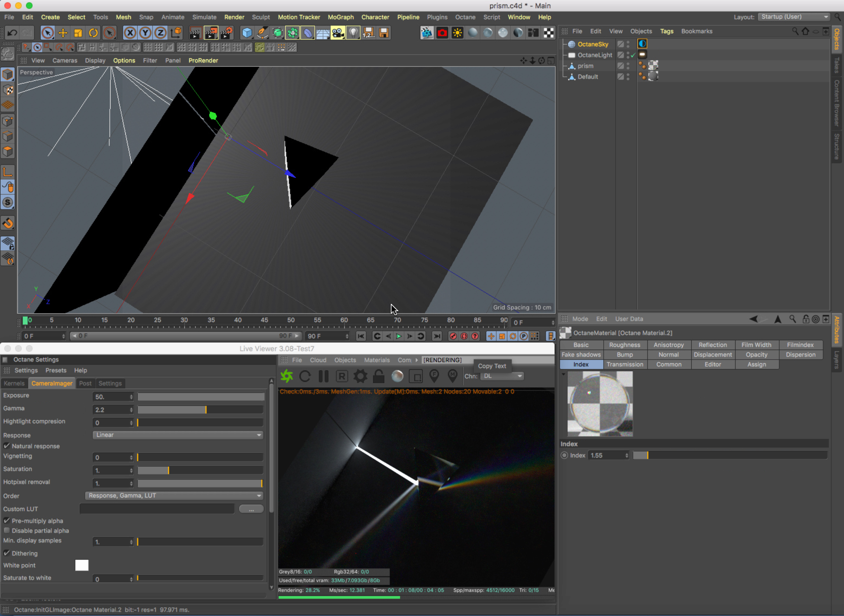Click the Octane send scene logo icon
The height and width of the screenshot is (616, 844).
click(287, 376)
